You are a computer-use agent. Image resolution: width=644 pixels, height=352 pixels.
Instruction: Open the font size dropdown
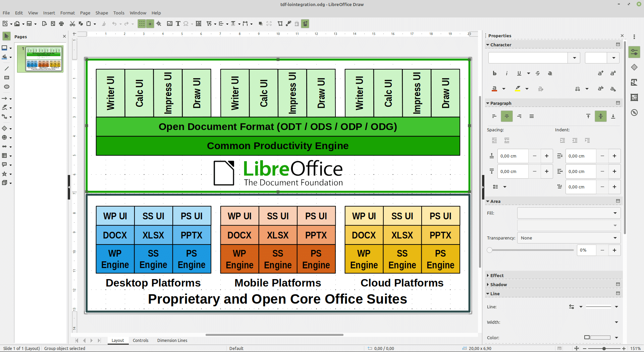(x=613, y=58)
